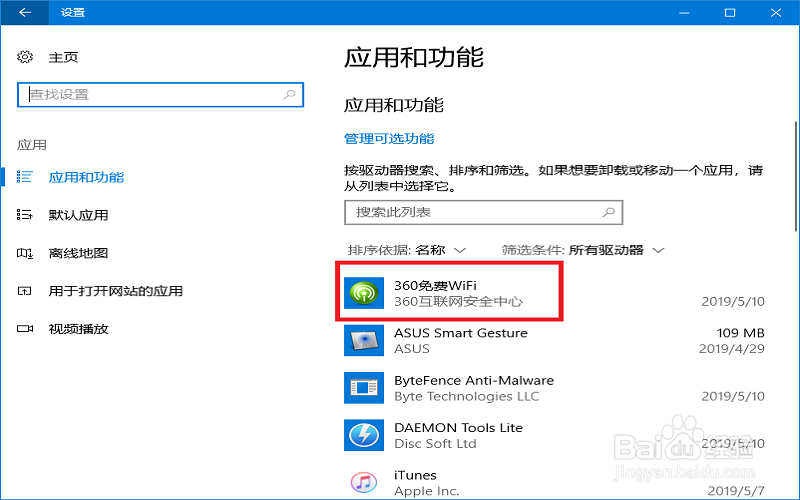Screen dimensions: 800x500
Task: Select DAEMON Tools Lite app name
Action: 458,428
